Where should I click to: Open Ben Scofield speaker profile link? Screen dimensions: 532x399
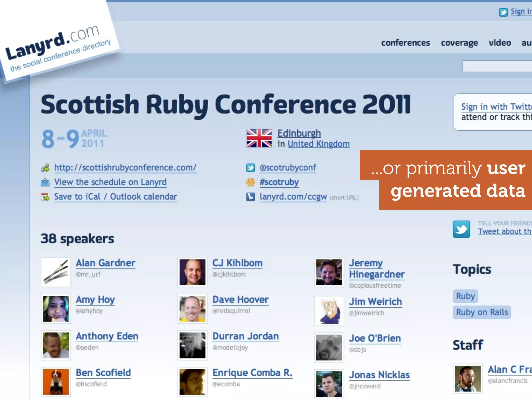tap(103, 373)
